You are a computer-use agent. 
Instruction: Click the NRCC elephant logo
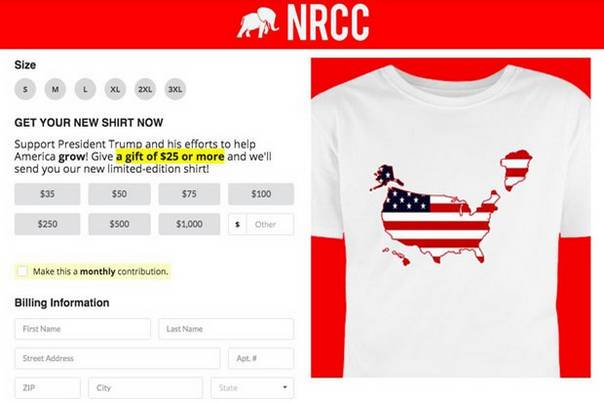[258, 23]
